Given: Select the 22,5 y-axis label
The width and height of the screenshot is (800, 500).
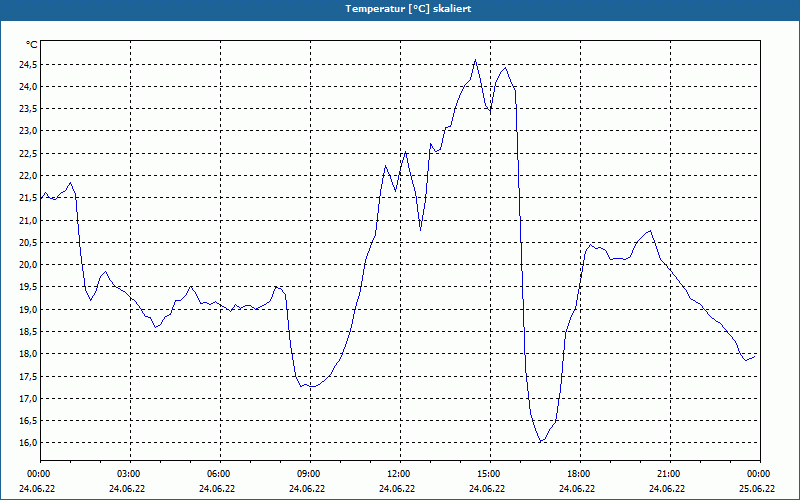Looking at the screenshot, I should coord(28,153).
